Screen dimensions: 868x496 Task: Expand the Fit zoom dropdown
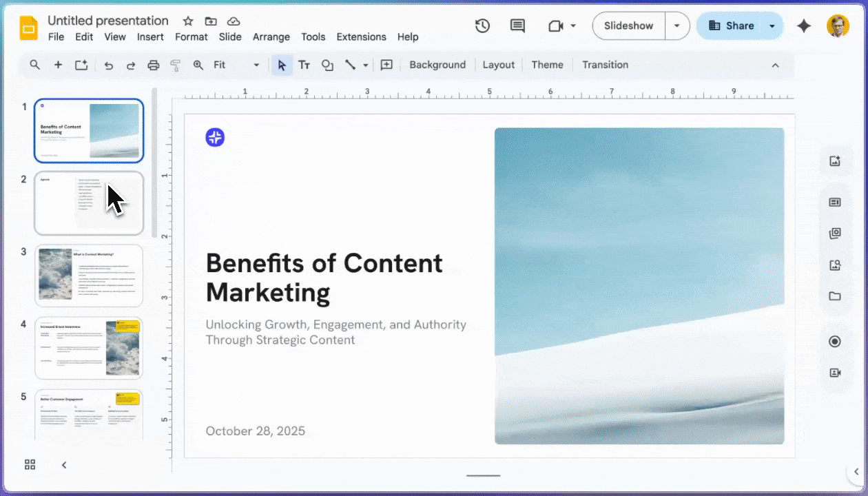(x=256, y=65)
